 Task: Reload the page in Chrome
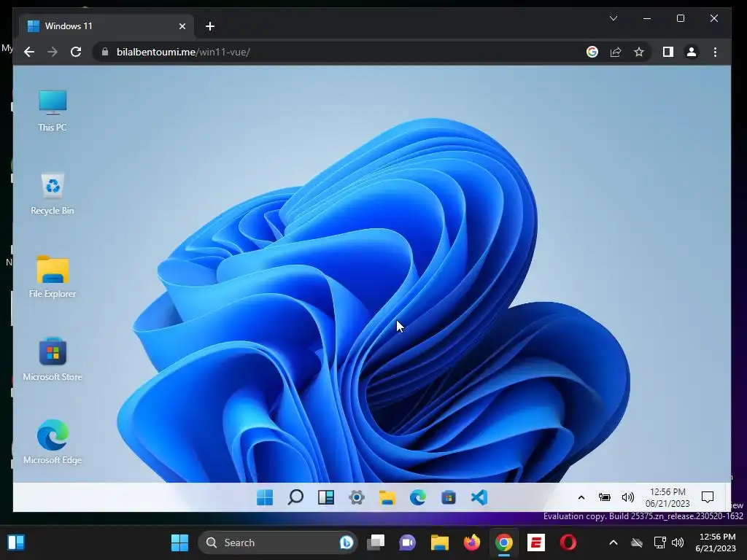click(x=76, y=52)
